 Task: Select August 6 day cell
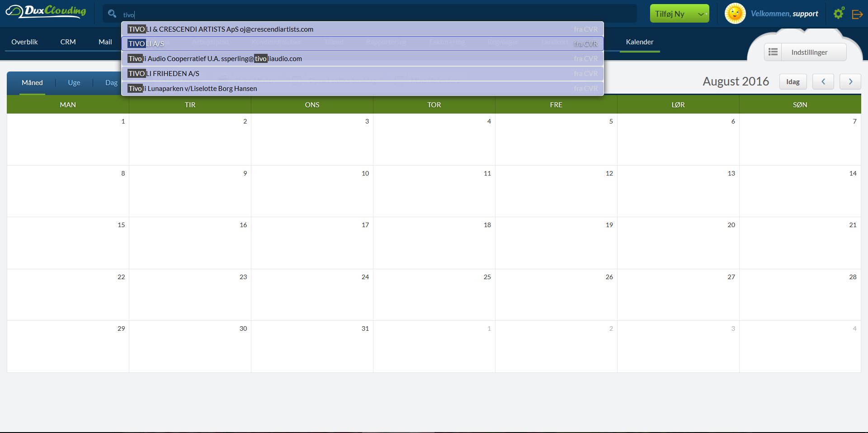tap(678, 139)
